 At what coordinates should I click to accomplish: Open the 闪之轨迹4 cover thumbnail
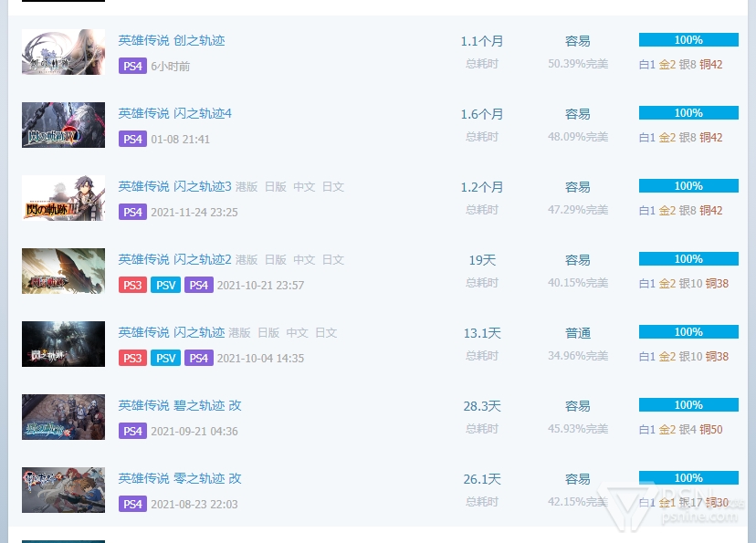[x=63, y=125]
